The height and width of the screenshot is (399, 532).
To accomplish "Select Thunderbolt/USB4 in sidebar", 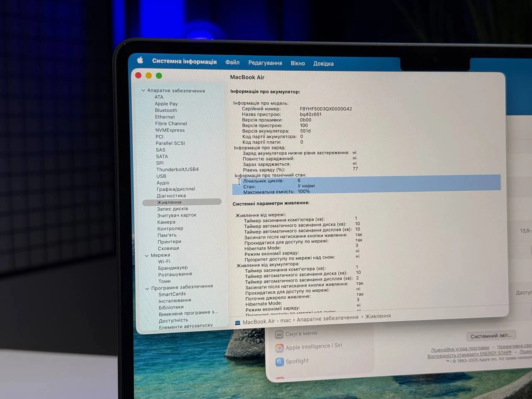I will [177, 169].
